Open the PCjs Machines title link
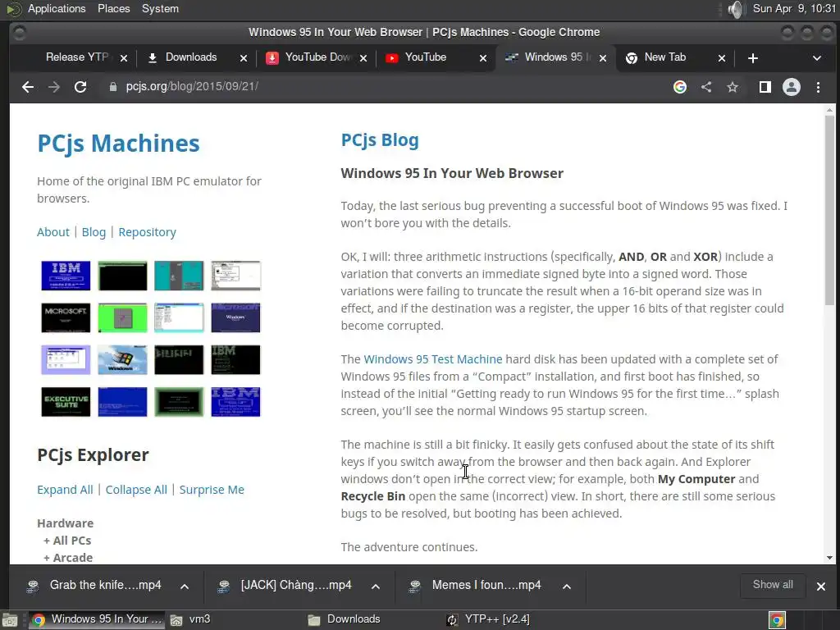 (118, 143)
